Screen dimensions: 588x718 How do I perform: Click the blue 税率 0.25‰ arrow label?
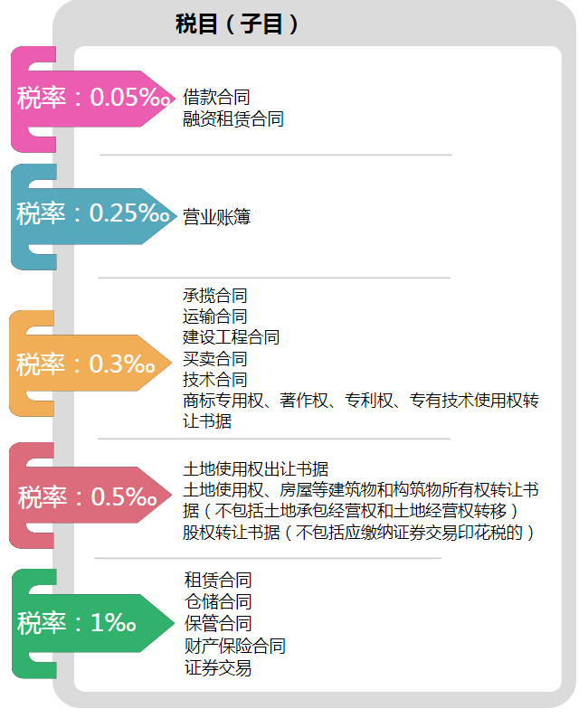point(93,216)
